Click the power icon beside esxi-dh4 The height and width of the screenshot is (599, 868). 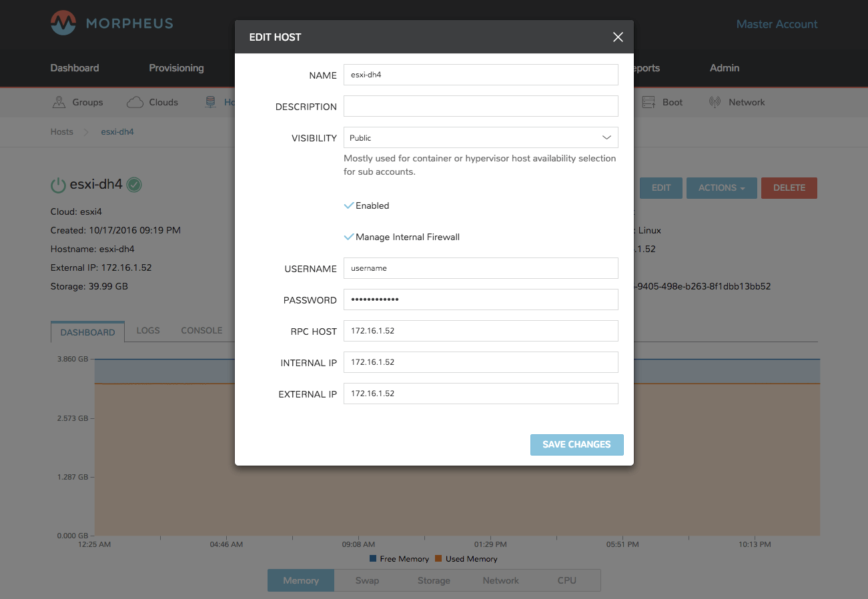tap(57, 185)
